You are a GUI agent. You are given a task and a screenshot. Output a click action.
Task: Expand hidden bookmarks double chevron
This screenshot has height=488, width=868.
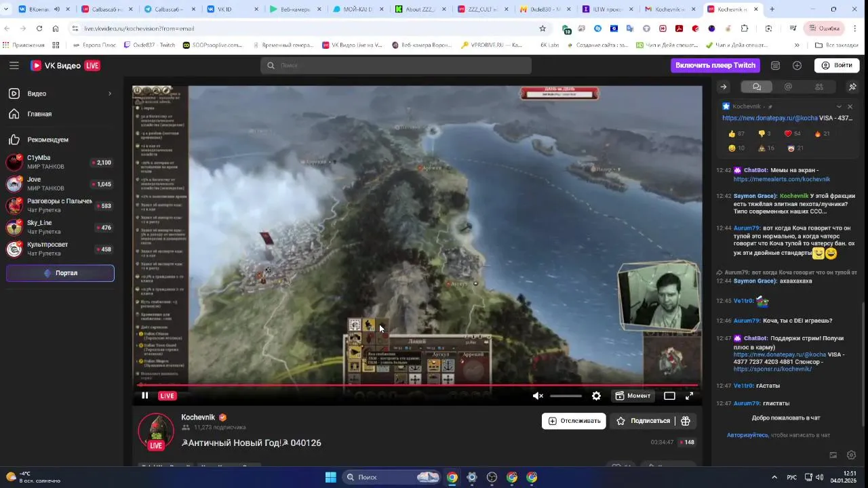pyautogui.click(x=797, y=45)
